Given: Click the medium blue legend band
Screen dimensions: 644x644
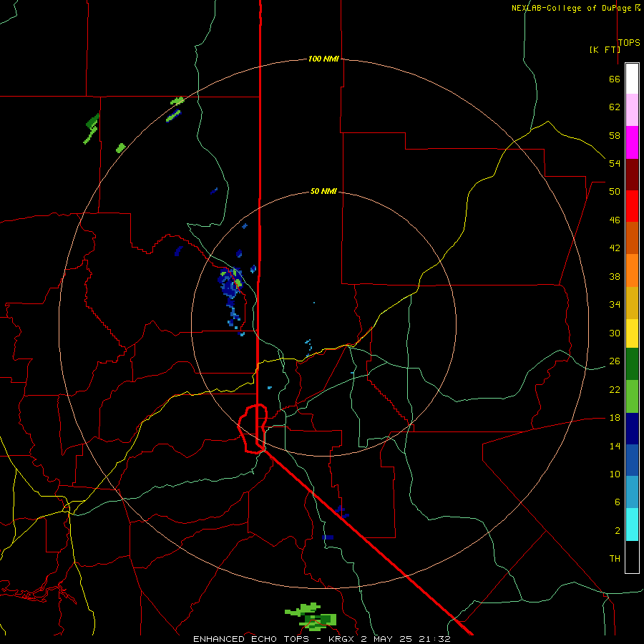Looking at the screenshot, I should tap(632, 460).
